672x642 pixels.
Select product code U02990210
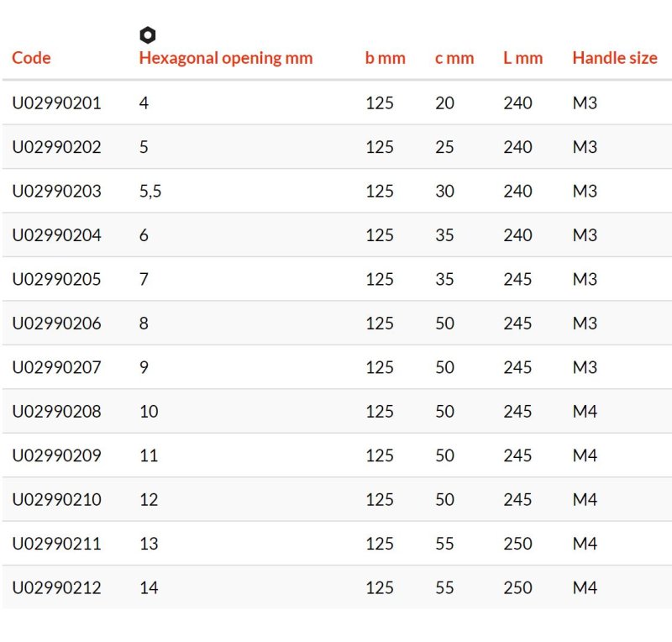56,500
